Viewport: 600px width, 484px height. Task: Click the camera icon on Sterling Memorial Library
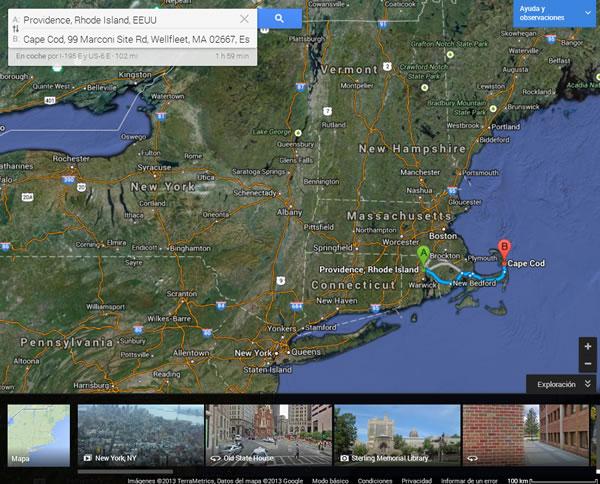344,458
